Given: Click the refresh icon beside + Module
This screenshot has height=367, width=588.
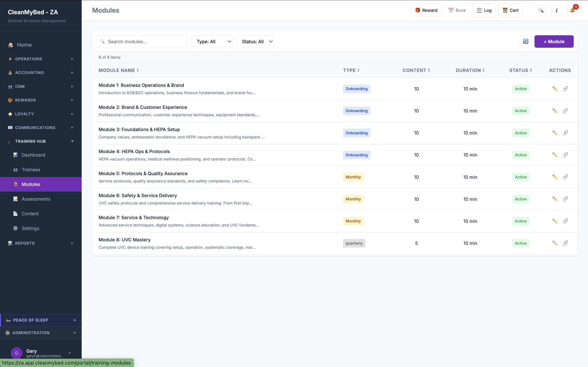Looking at the screenshot, I should (x=526, y=41).
